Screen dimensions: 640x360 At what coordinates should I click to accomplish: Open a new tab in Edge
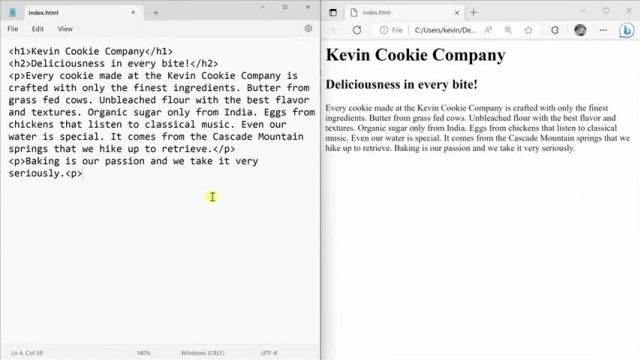click(x=473, y=13)
